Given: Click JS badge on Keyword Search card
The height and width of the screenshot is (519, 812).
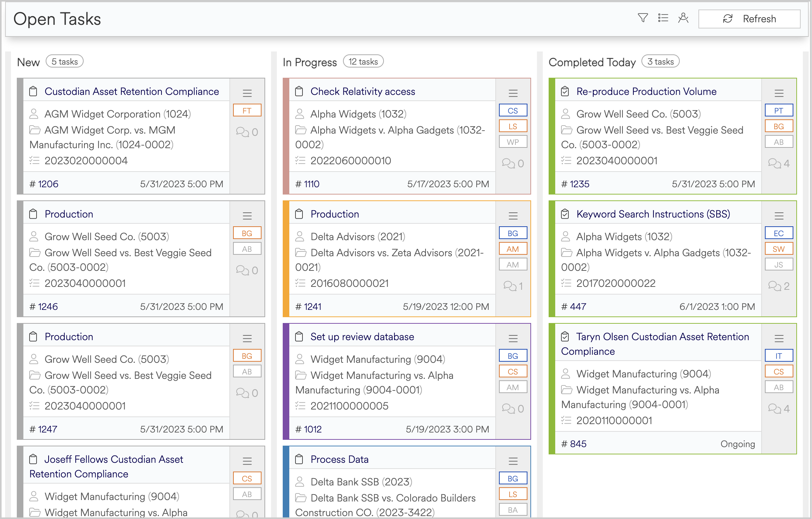Looking at the screenshot, I should 779,264.
